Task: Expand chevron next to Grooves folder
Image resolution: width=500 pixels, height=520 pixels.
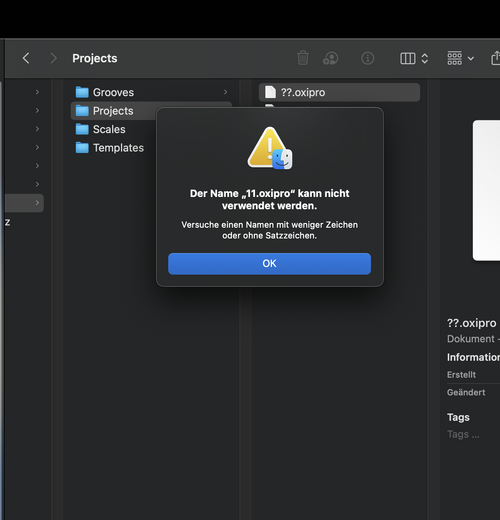Action: (x=226, y=92)
